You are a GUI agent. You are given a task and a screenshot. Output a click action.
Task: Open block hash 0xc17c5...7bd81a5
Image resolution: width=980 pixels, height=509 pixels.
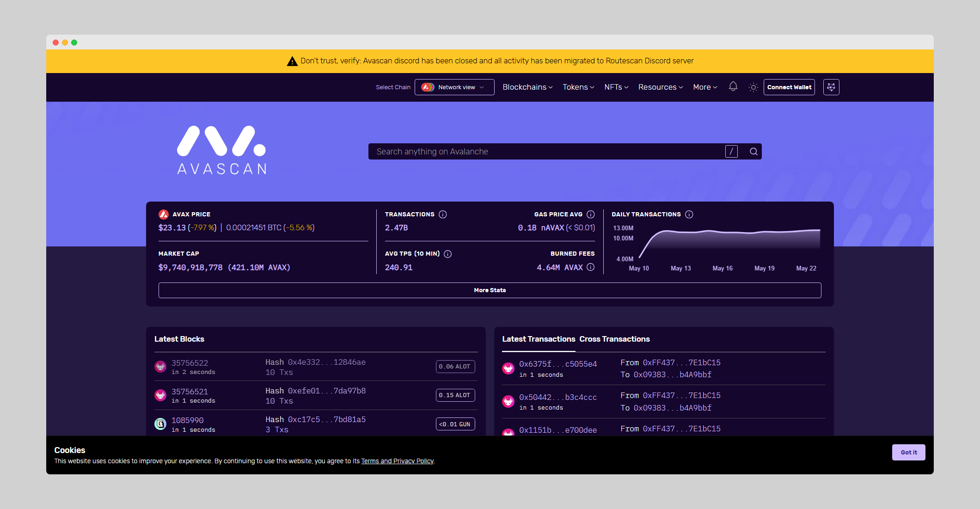click(327, 419)
